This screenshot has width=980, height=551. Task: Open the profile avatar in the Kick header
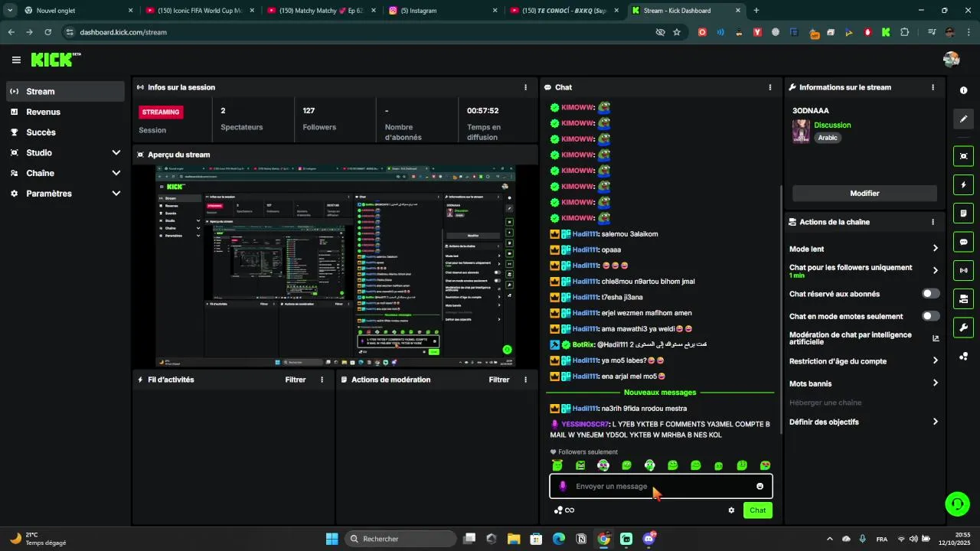[x=952, y=60]
